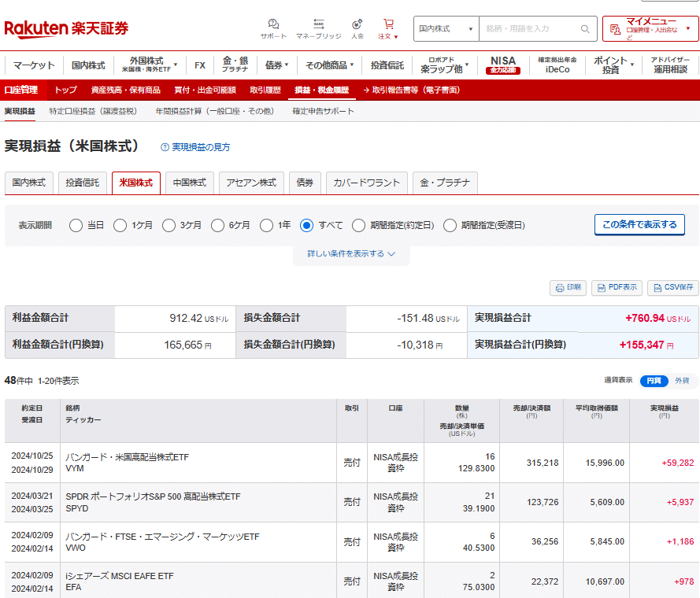Viewport: 700px width, 598px height.
Task: Click the 印刷 print button
Action: tap(569, 287)
